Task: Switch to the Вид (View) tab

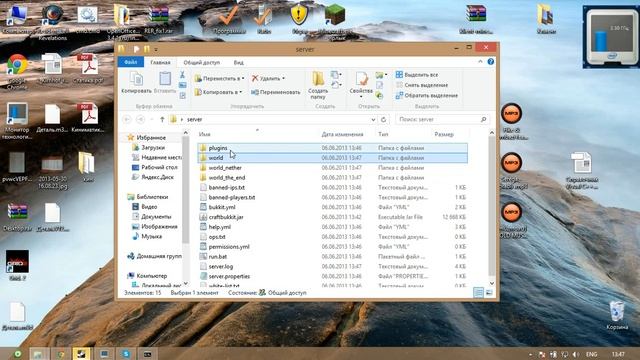Action: click(238, 62)
